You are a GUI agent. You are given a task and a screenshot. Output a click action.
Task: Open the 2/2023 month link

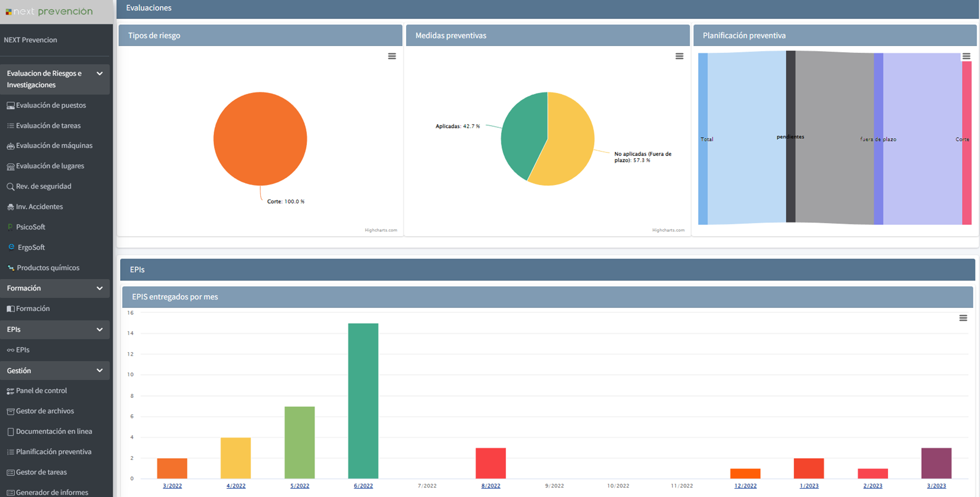pos(873,486)
